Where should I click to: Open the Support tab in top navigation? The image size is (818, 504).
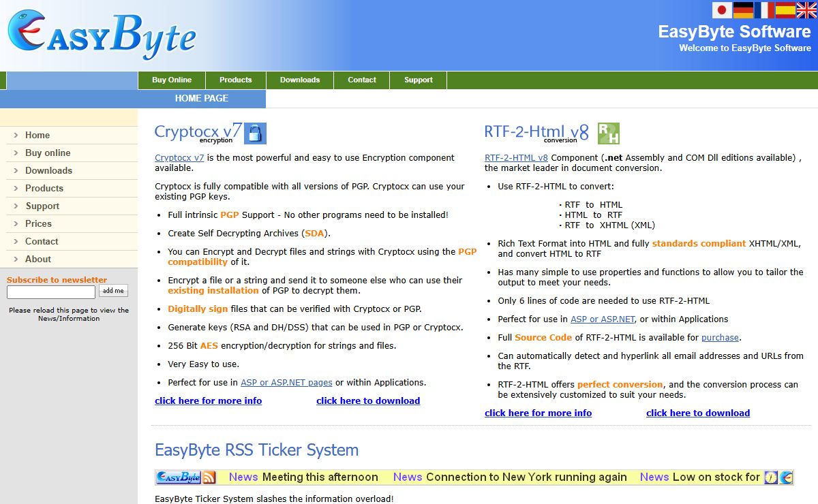click(418, 80)
